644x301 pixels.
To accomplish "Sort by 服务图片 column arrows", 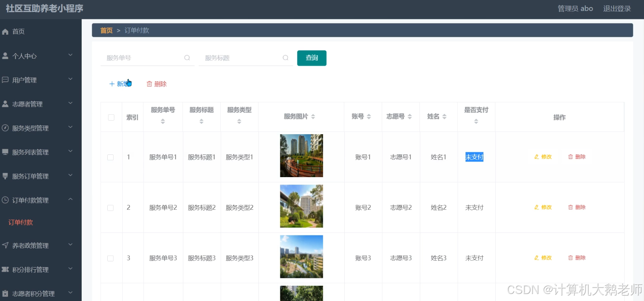I will tap(313, 117).
